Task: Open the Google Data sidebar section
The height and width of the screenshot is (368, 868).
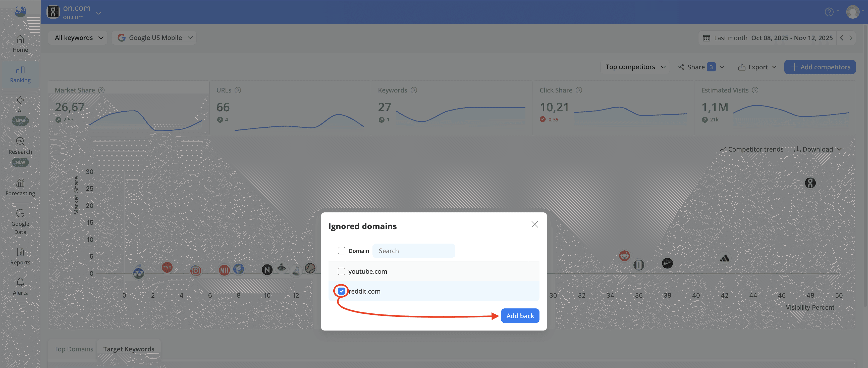Action: point(20,222)
